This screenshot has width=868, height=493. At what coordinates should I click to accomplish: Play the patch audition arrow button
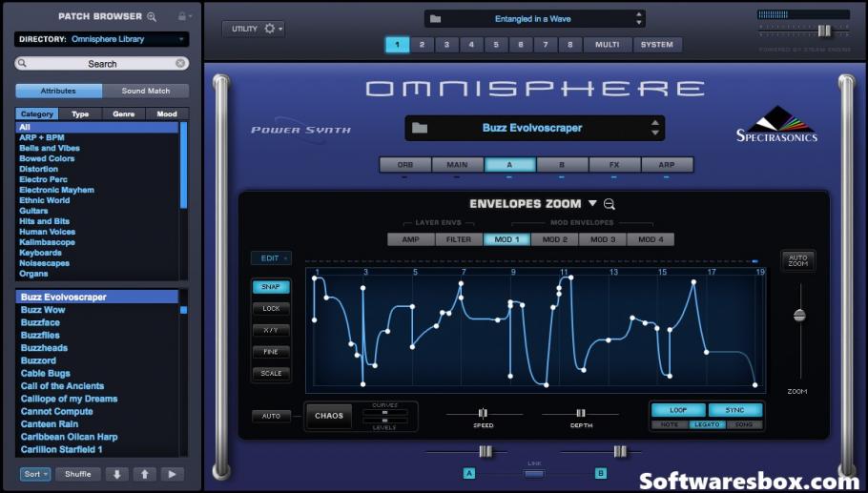click(172, 474)
